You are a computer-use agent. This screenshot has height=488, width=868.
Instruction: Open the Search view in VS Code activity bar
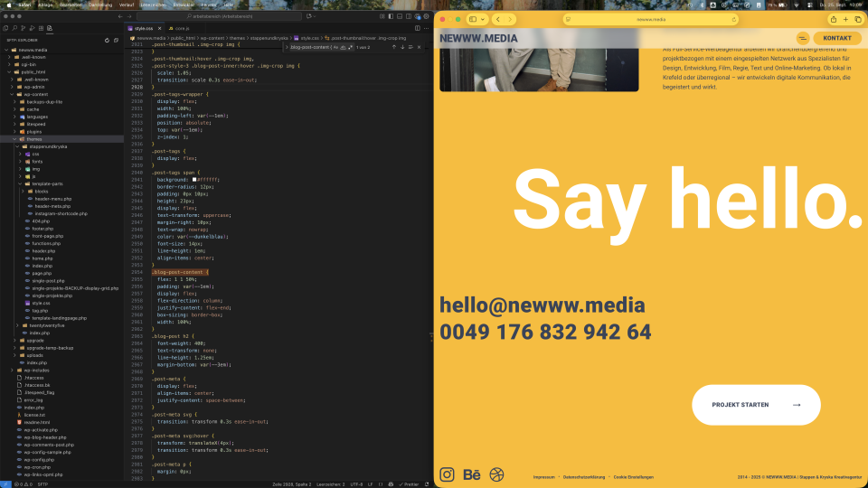tap(14, 28)
